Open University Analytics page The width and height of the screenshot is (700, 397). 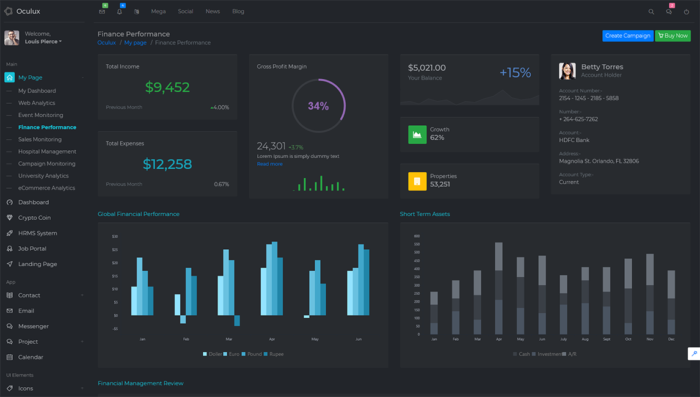[x=43, y=176]
